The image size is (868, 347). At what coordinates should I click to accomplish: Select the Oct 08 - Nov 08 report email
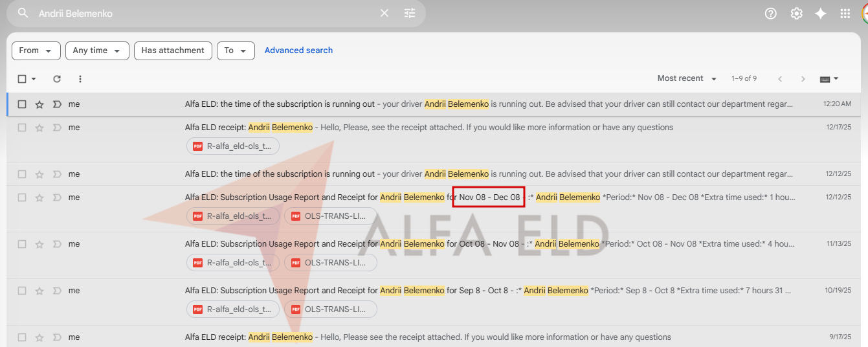22,244
